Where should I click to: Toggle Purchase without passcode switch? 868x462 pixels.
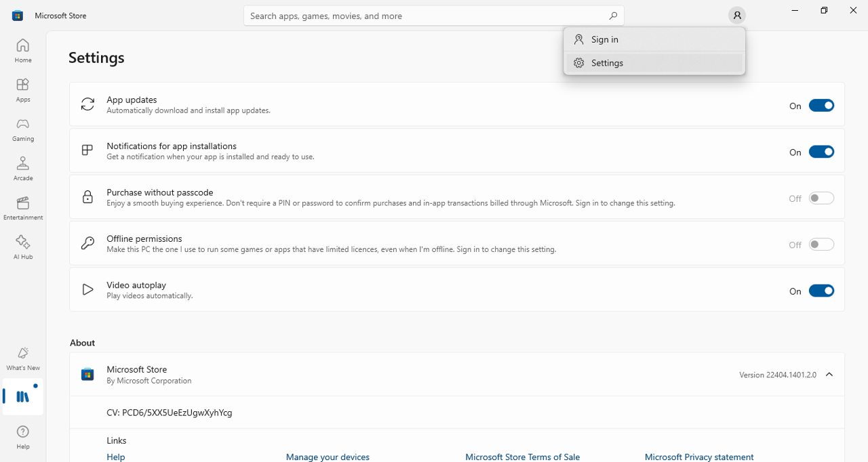coord(821,198)
